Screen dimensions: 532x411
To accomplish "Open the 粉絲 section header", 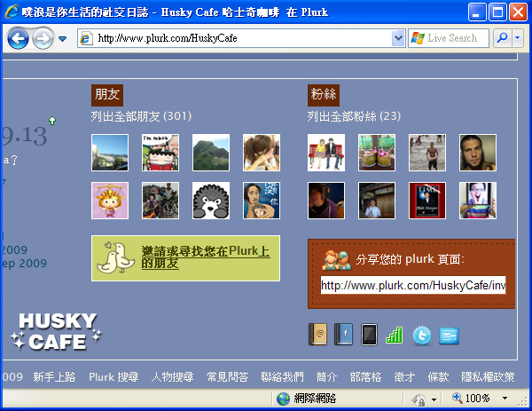I will [324, 95].
